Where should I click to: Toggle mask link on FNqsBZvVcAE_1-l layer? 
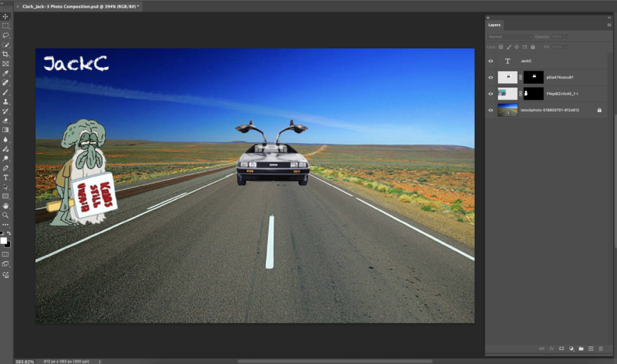521,93
